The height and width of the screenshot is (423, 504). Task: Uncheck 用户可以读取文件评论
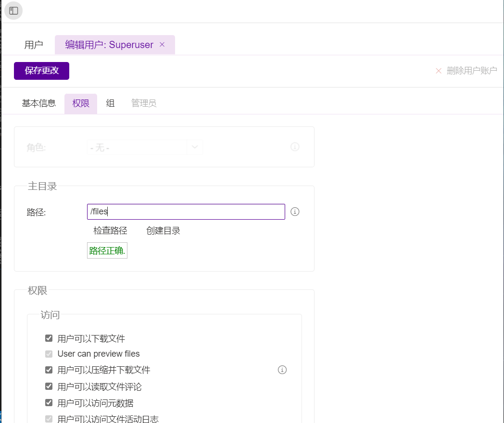tap(49, 386)
